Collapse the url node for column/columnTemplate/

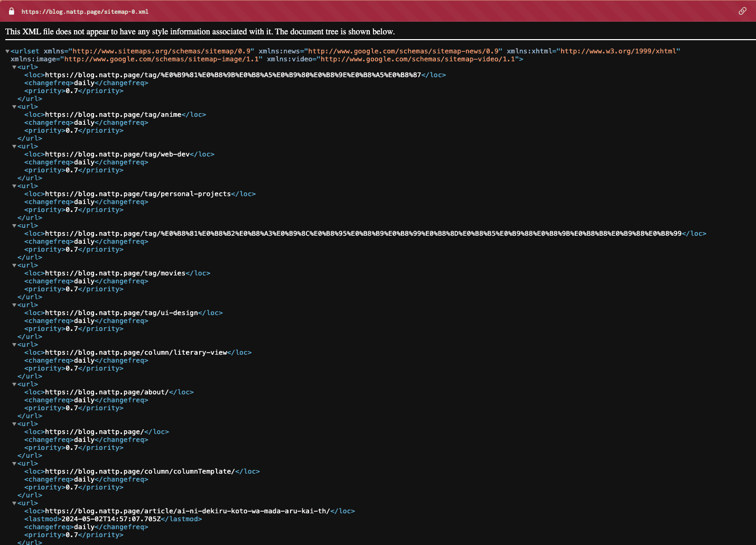14,464
